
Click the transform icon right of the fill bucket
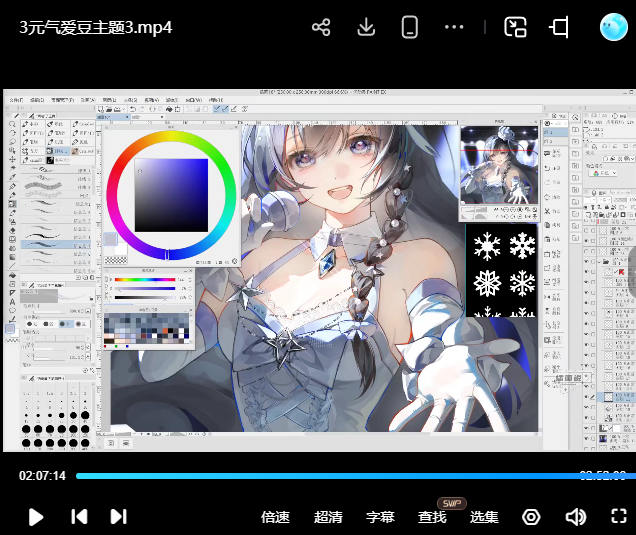click(x=178, y=109)
